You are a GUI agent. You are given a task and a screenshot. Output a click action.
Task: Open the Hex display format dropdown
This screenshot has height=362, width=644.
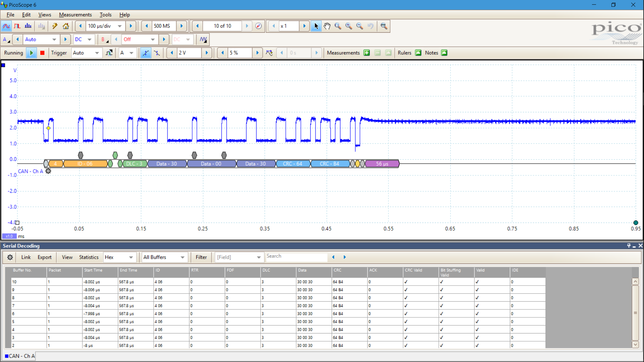(131, 257)
